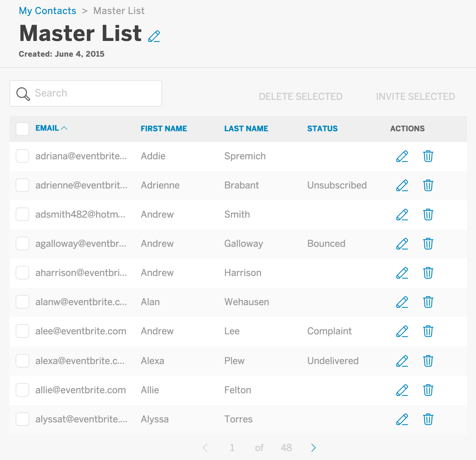Delete contact Andrew Smith

[x=428, y=215]
